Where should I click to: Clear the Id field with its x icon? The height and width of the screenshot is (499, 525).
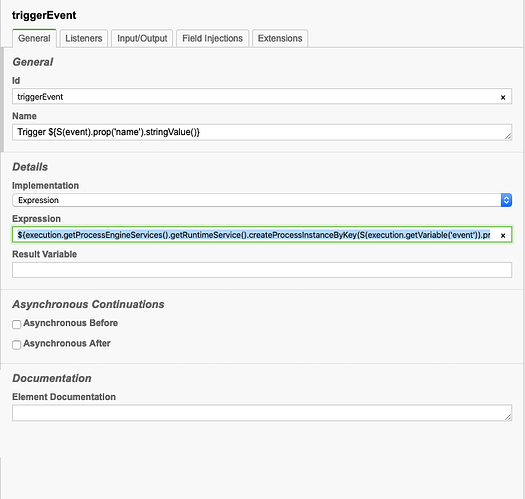pos(503,97)
